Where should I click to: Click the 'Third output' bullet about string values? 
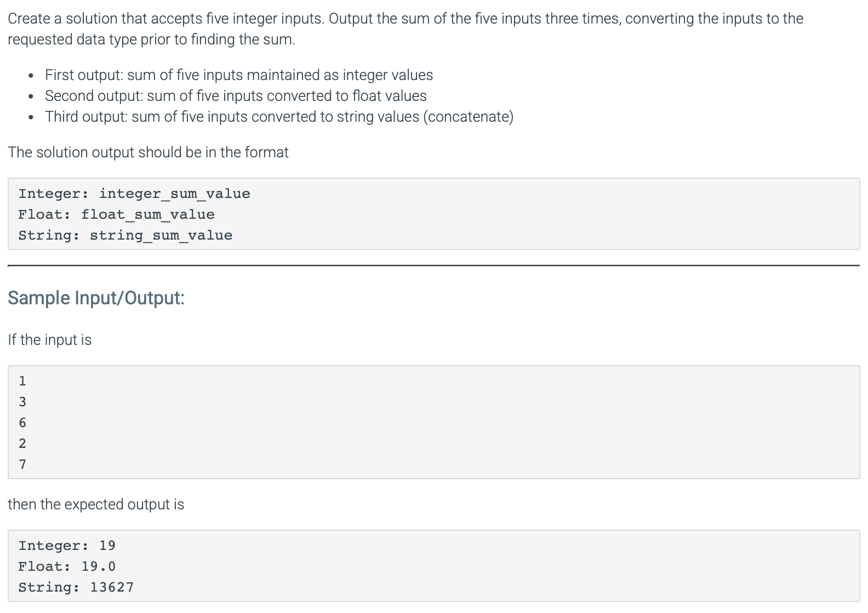point(279,117)
